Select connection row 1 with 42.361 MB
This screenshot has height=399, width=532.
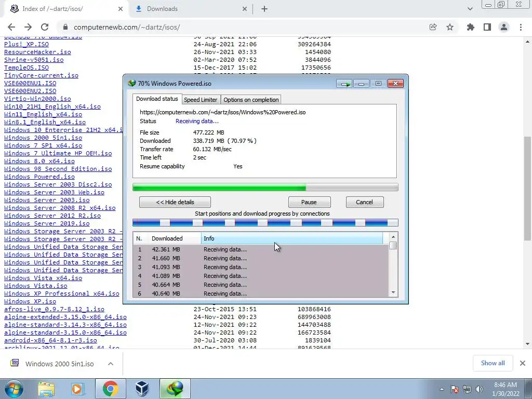[261, 249]
